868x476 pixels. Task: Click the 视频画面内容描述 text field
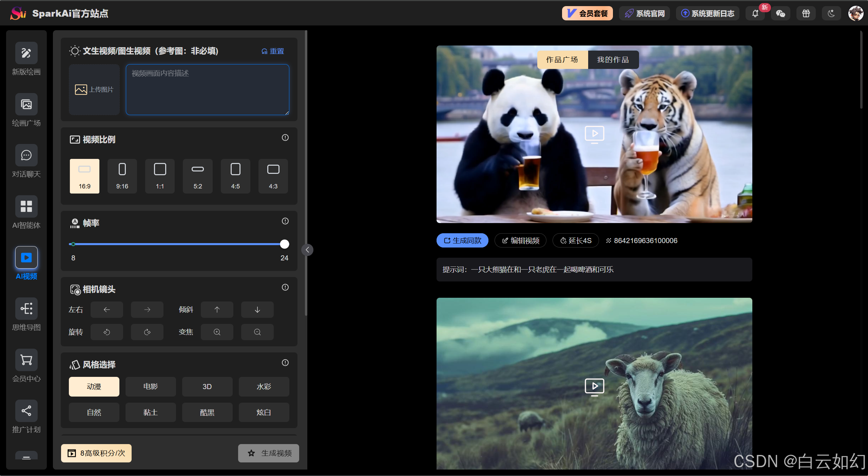click(207, 90)
